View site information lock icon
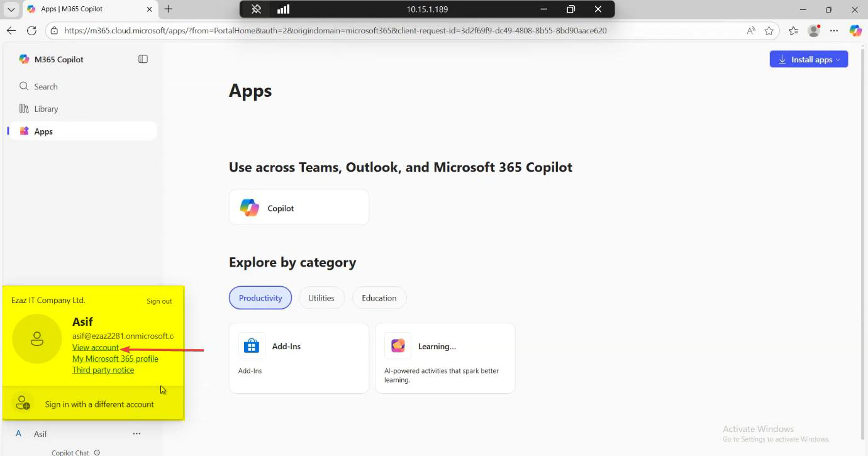 click(x=55, y=30)
